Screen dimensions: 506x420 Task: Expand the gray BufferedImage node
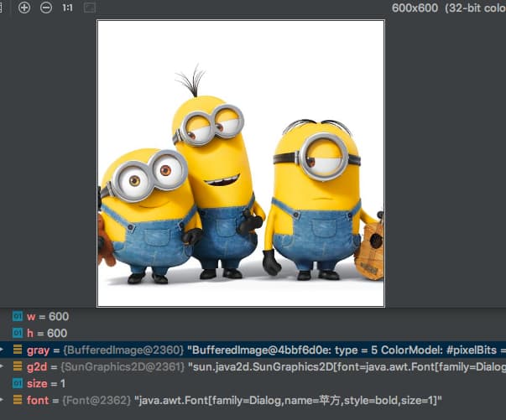[3, 349]
